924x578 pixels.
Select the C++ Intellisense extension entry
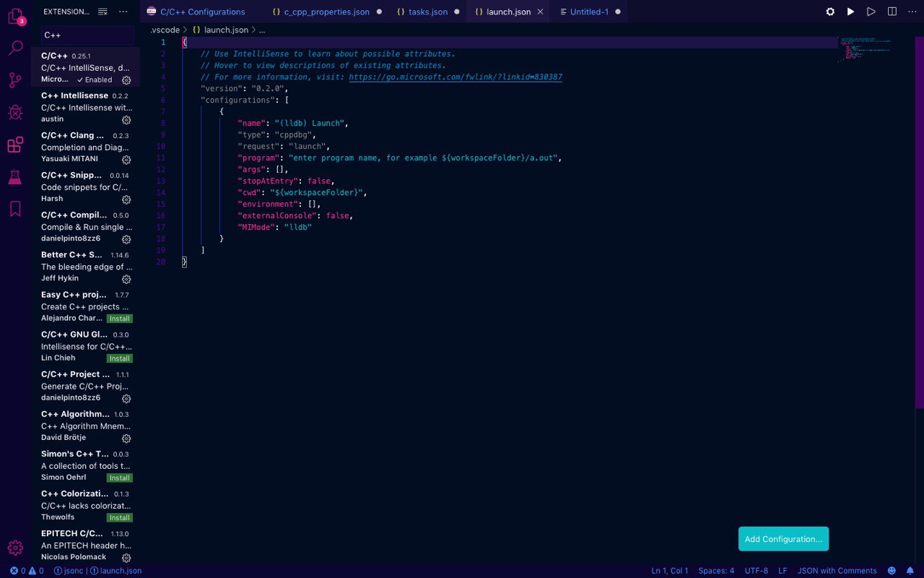[86, 107]
